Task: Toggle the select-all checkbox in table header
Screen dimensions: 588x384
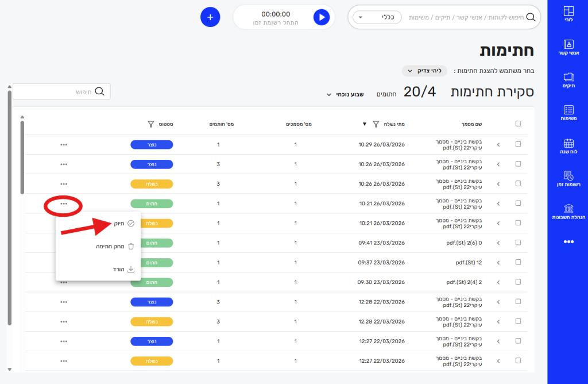Action: point(518,124)
